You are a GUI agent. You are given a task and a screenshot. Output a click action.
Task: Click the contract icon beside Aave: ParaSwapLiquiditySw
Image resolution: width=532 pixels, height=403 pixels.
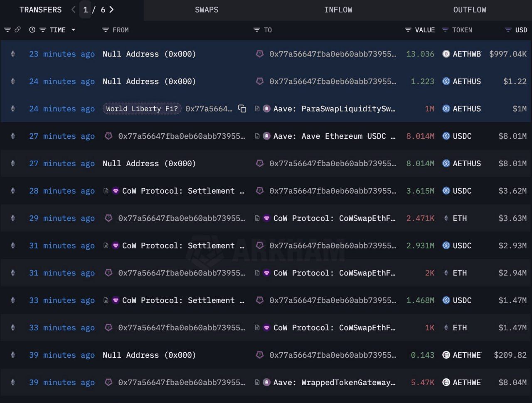click(x=257, y=109)
